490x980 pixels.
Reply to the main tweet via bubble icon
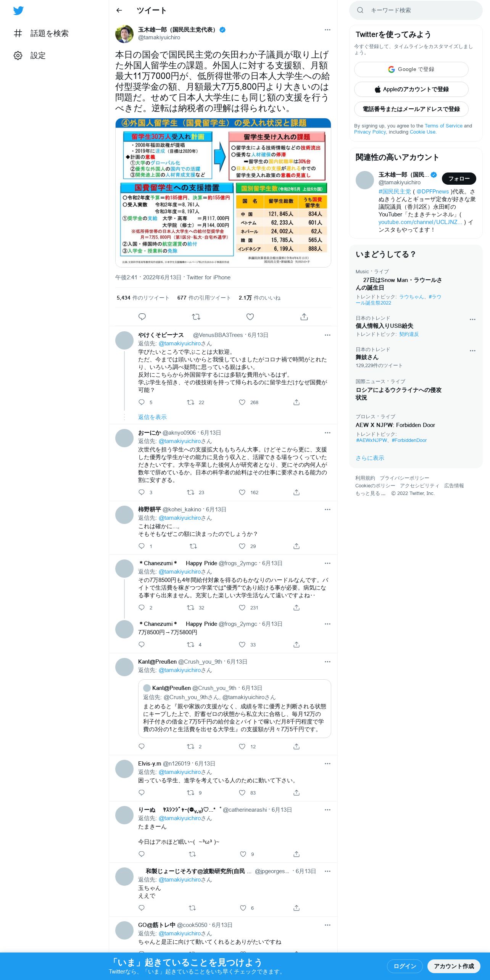[x=142, y=317]
